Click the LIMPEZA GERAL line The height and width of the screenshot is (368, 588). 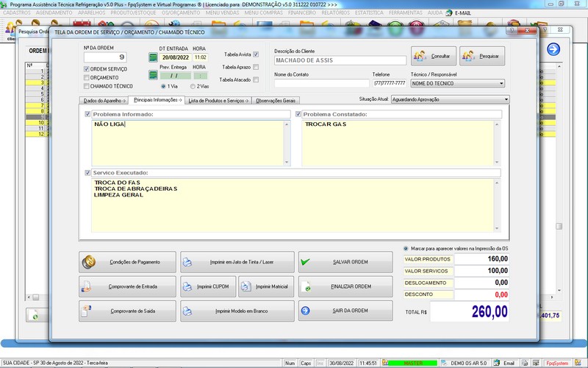[x=118, y=195]
